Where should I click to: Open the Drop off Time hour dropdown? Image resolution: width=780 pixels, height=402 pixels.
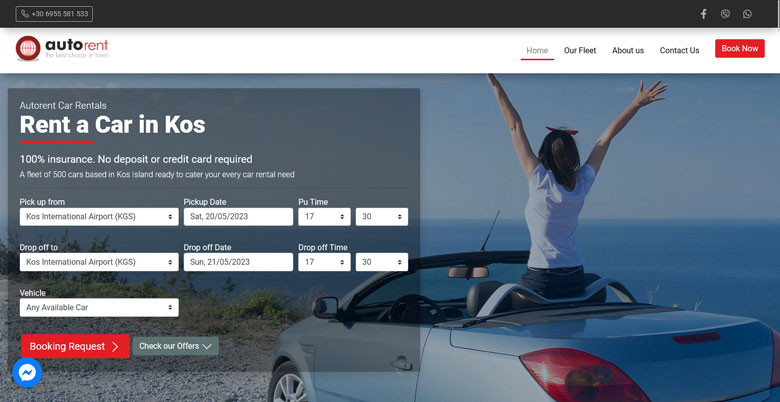pos(324,262)
